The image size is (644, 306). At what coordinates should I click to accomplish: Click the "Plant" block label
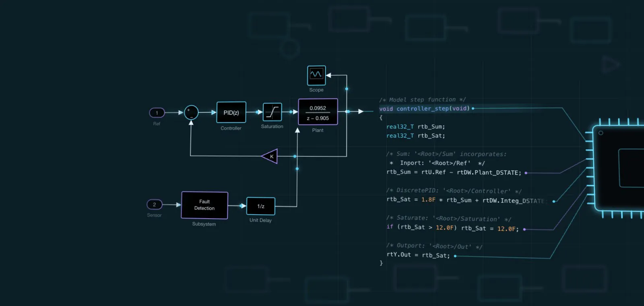click(x=318, y=130)
